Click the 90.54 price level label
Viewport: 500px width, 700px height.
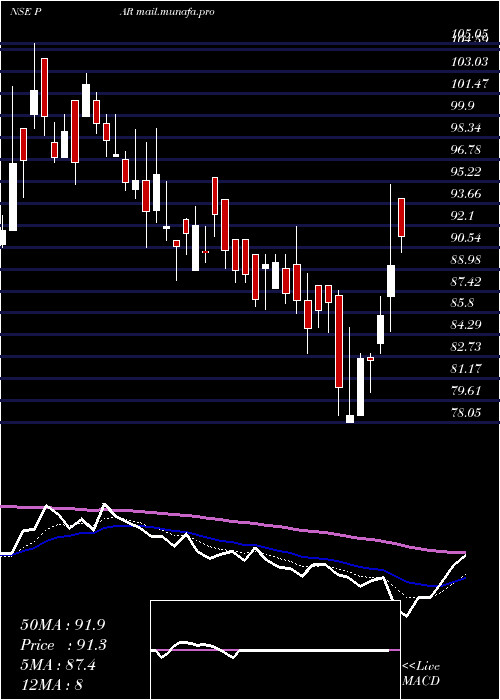click(468, 238)
